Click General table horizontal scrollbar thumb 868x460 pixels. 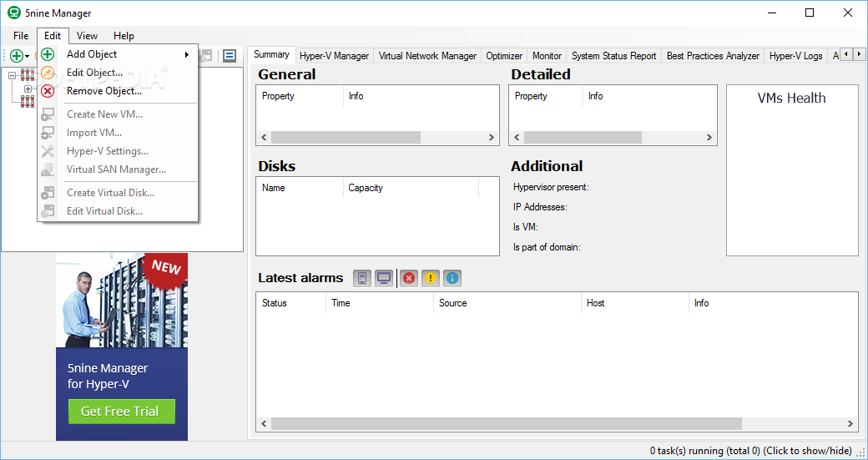[346, 137]
